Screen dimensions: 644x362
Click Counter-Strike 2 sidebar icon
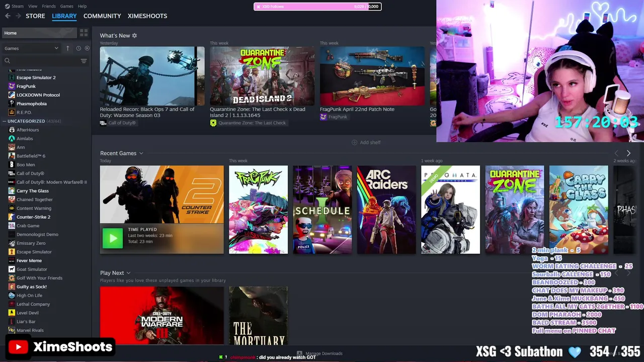pyautogui.click(x=12, y=217)
